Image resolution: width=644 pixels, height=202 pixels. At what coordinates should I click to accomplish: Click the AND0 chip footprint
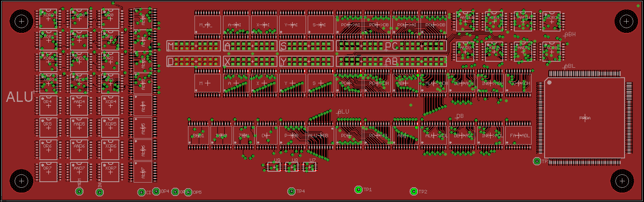point(80,19)
